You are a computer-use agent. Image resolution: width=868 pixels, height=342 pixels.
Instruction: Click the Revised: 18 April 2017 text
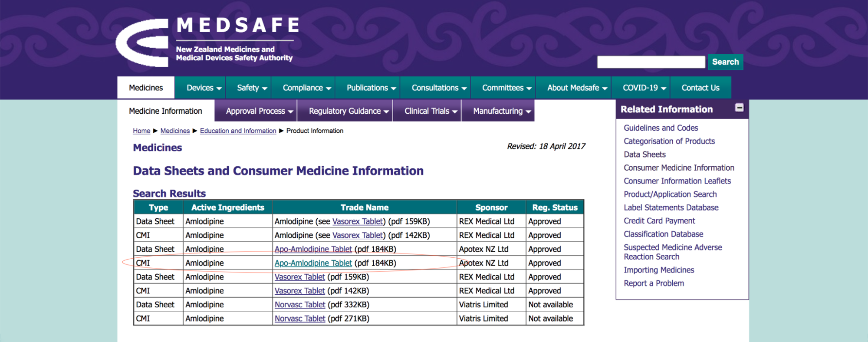[x=546, y=146]
